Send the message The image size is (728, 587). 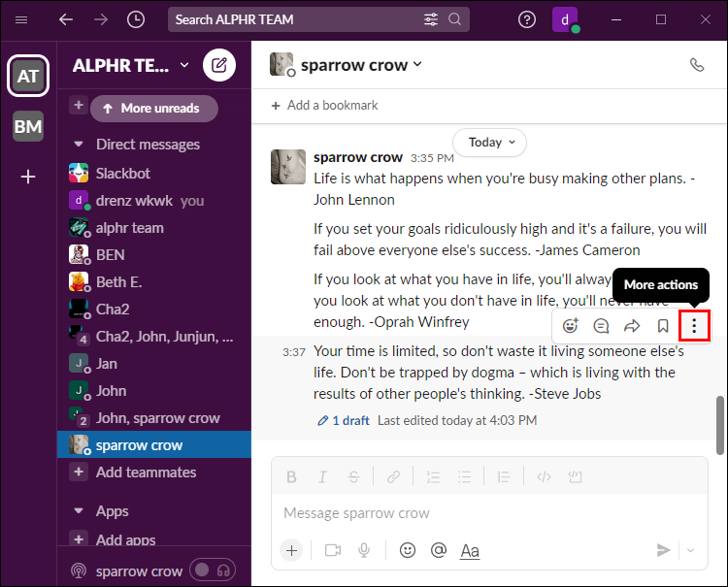tap(664, 550)
